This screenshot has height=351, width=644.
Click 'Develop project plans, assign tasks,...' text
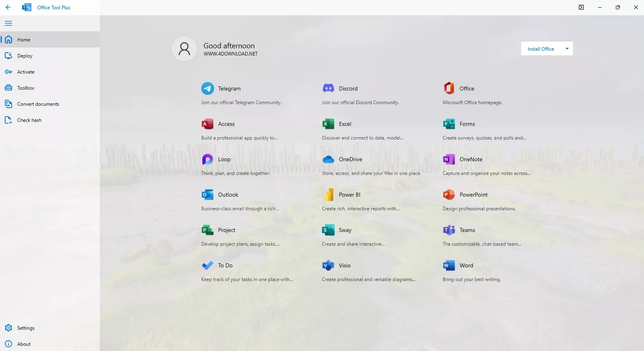coord(240,244)
